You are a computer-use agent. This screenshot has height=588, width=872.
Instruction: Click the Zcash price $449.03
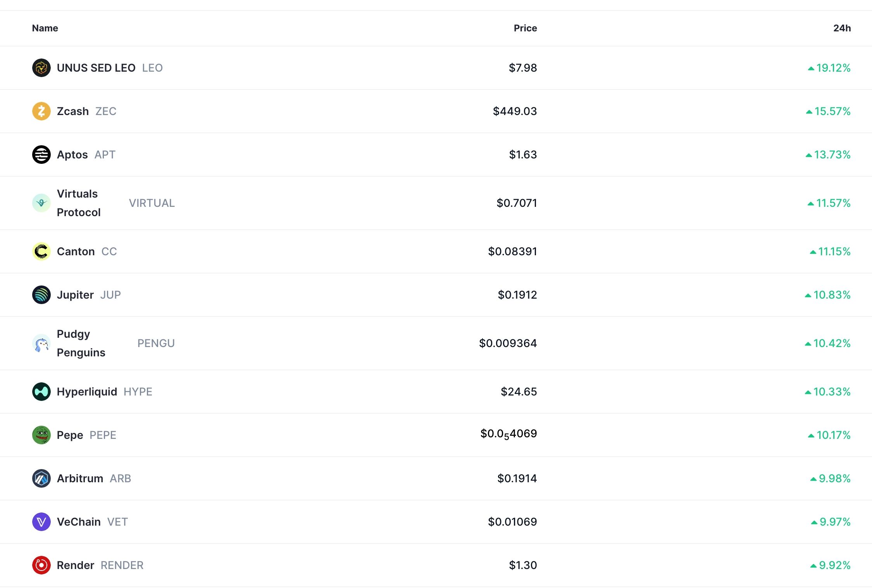(x=515, y=111)
